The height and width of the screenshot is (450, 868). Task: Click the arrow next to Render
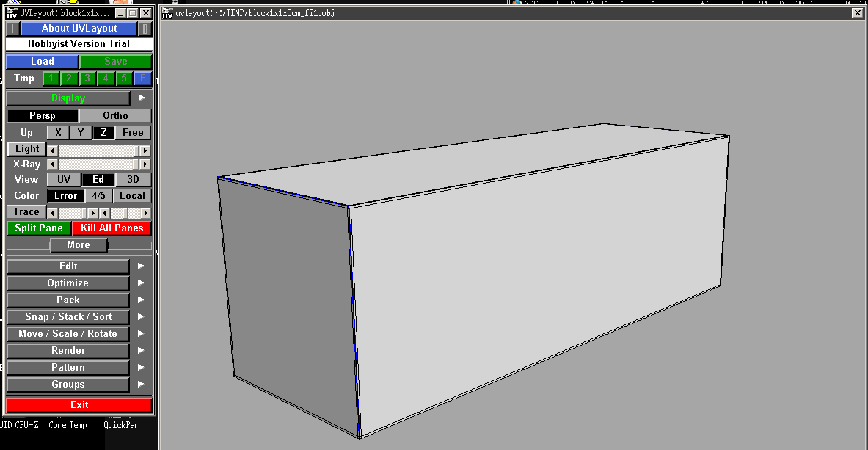tap(141, 351)
